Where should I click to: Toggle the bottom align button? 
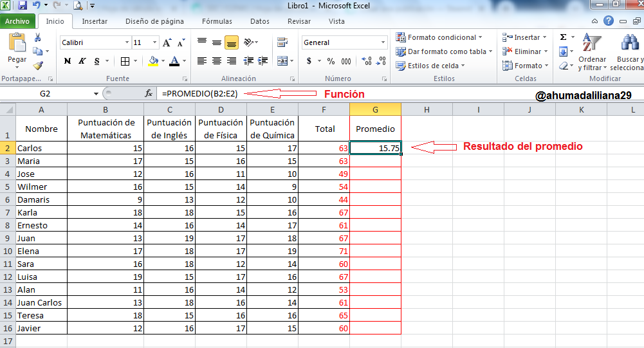[232, 42]
